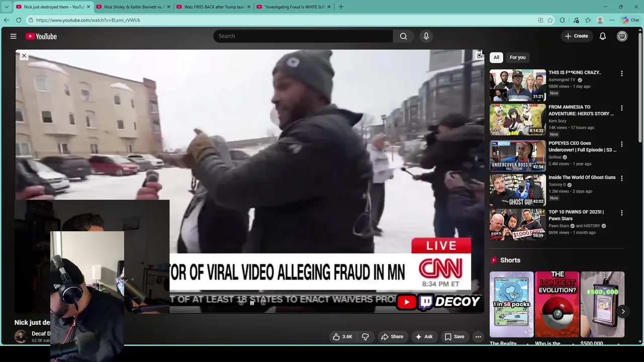Image resolution: width=644 pixels, height=362 pixels.
Task: Go back with the browser back arrow
Action: [7, 20]
